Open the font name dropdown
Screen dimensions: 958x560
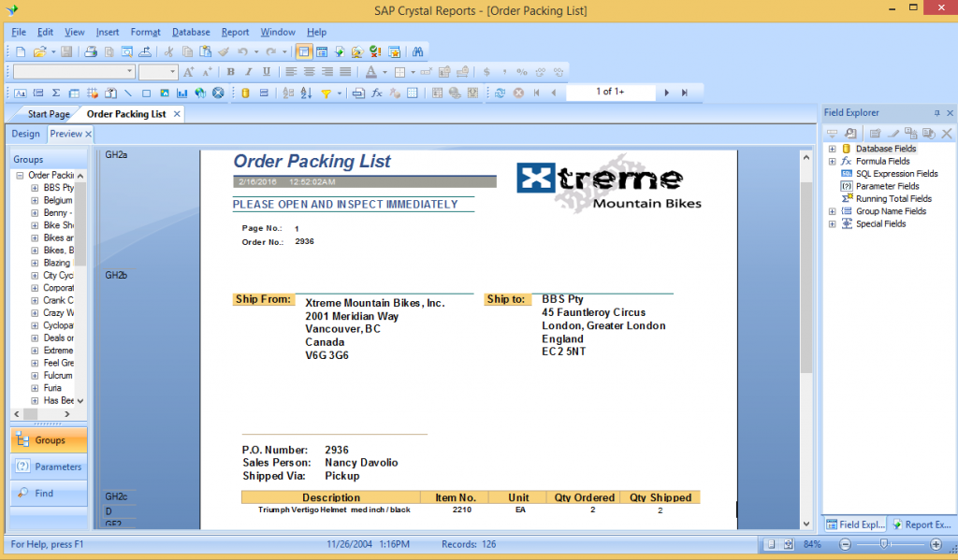[129, 72]
